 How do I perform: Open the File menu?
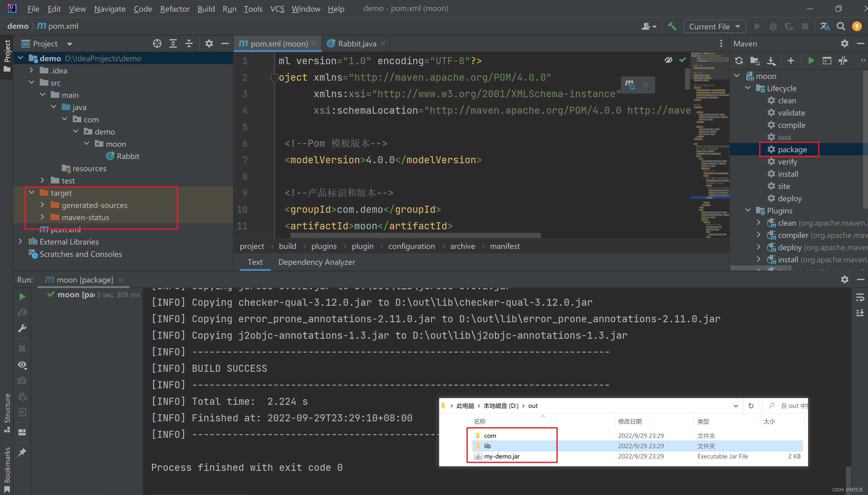click(33, 9)
